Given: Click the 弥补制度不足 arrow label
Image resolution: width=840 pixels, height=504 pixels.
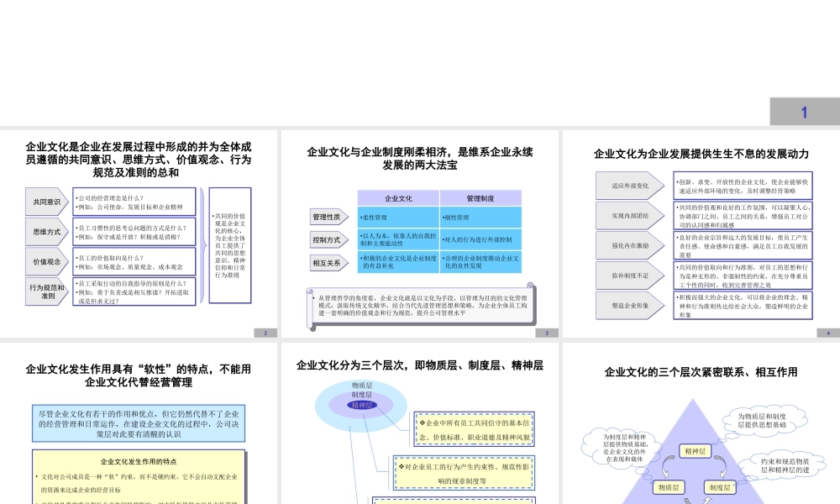Looking at the screenshot, I should [630, 276].
